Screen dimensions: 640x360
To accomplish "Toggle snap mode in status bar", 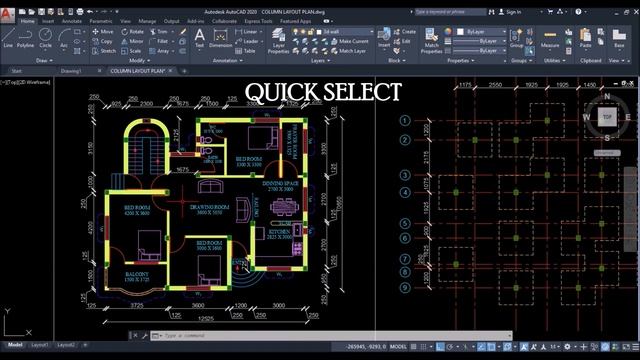I will [x=424, y=347].
